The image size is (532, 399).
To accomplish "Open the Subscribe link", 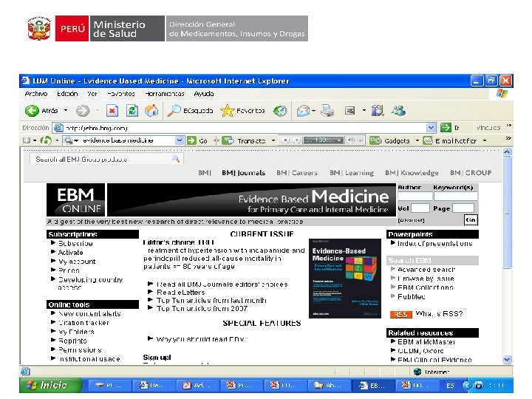I will [x=75, y=243].
